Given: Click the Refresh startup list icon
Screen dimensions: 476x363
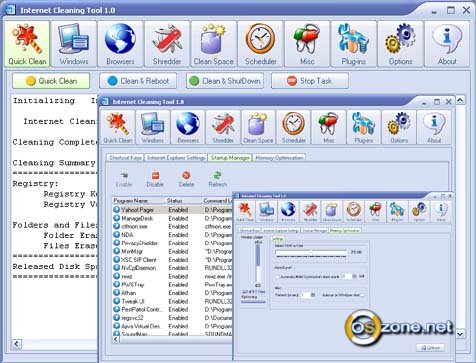Looking at the screenshot, I should pos(217,179).
